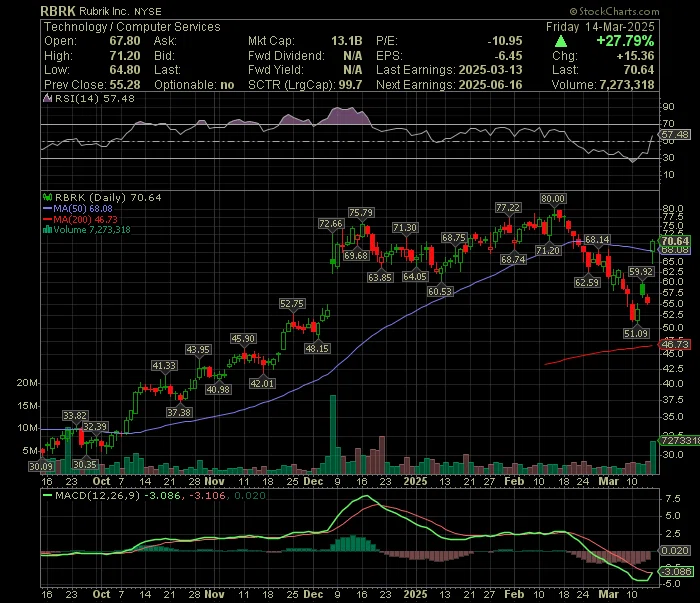Click the 75.79 price label
Viewport: 700px width, 603px height.
[x=361, y=212]
